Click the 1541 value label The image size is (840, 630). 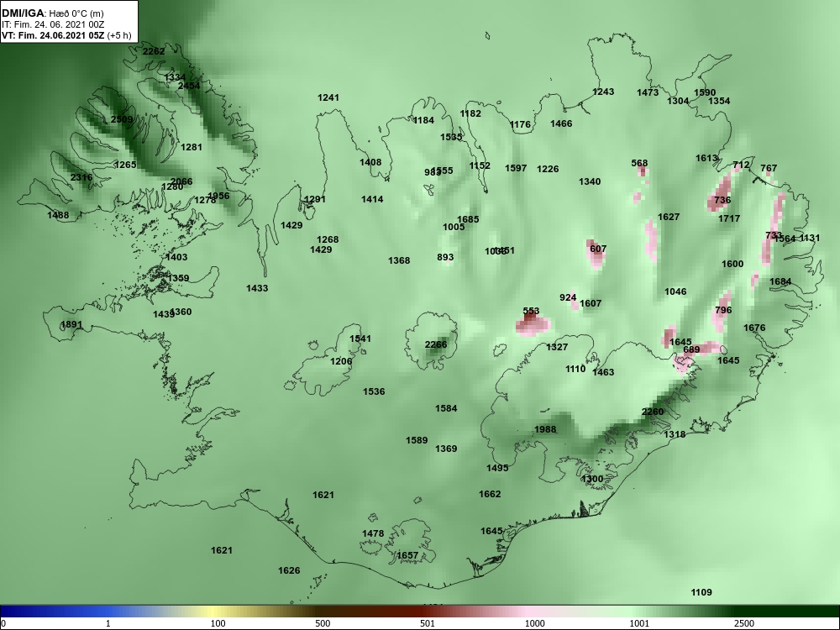point(360,339)
